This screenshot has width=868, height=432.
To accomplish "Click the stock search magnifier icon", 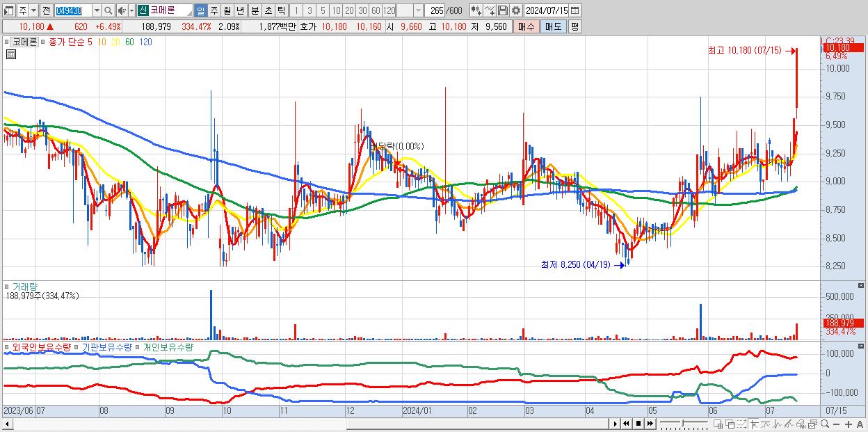I will (x=108, y=10).
